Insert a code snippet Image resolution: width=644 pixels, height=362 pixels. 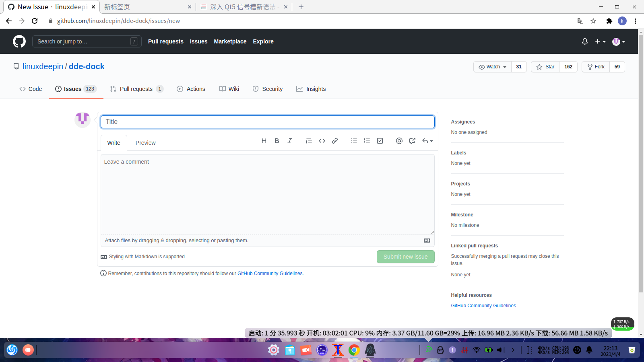(322, 141)
